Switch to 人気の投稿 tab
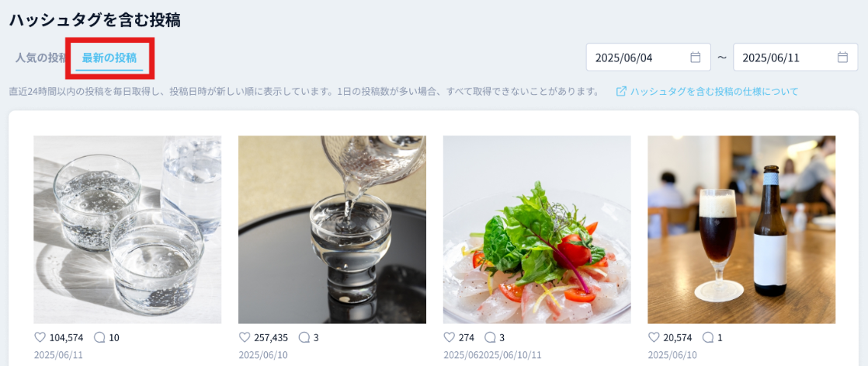 pyautogui.click(x=41, y=58)
